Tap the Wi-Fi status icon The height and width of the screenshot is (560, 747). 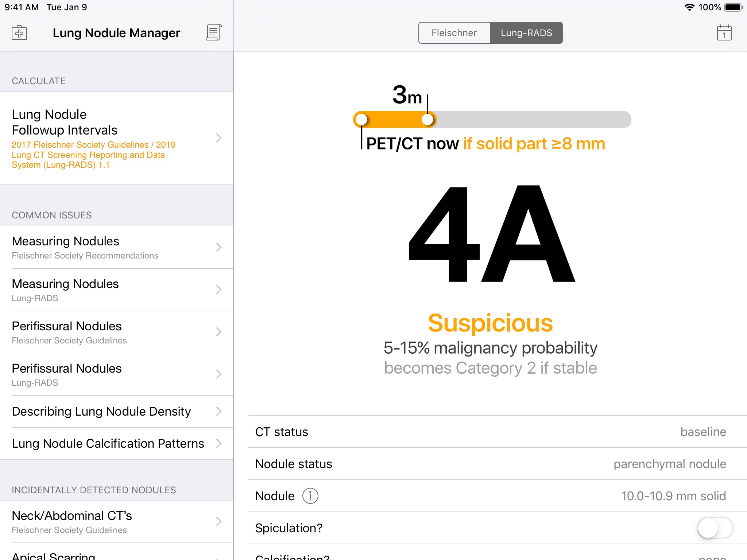689,7
